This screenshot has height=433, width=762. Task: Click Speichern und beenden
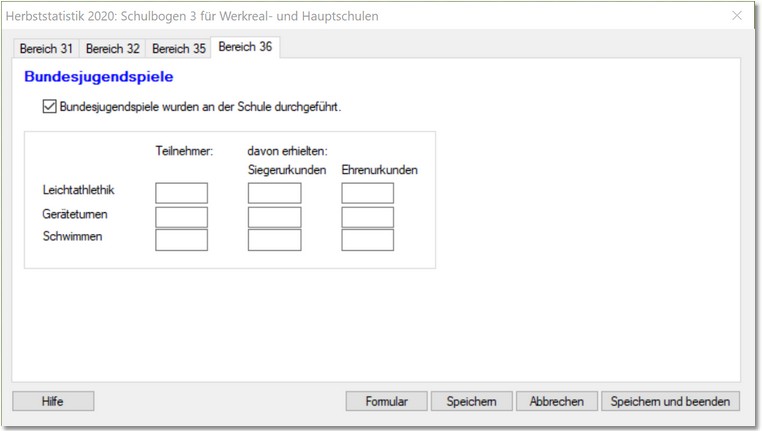pos(670,401)
